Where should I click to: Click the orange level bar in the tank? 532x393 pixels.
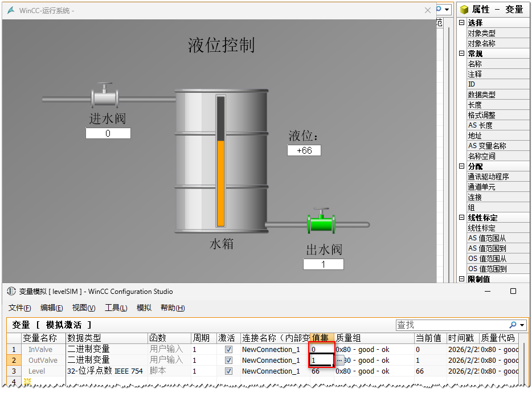pos(220,182)
